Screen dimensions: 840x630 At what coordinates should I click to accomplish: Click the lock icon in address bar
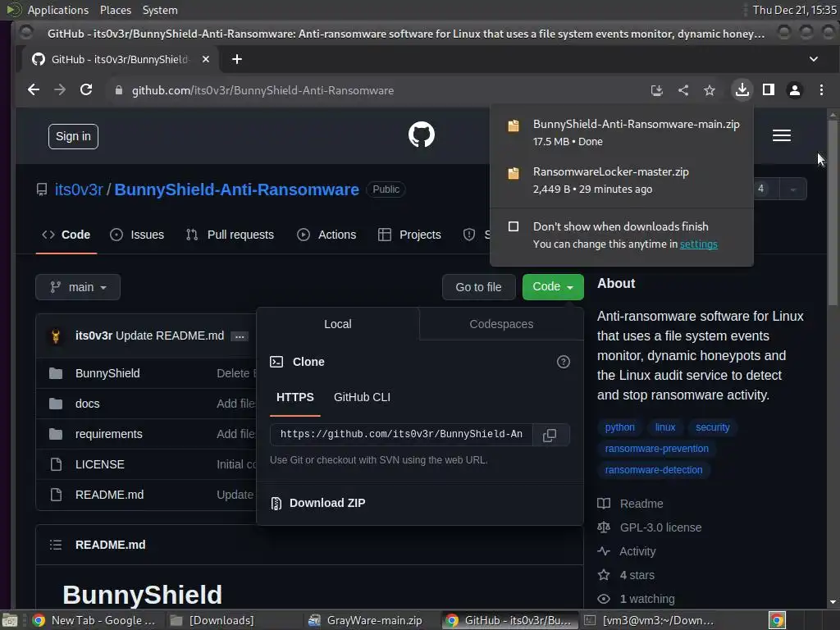pos(119,90)
